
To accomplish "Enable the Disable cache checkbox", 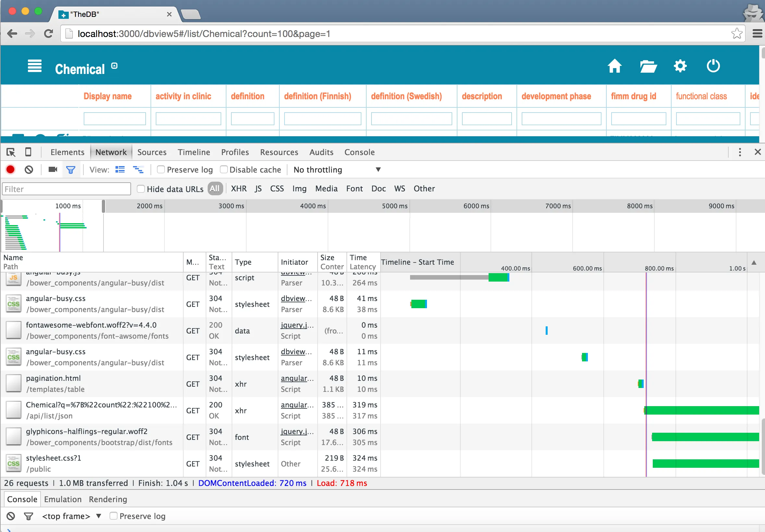I will coord(224,170).
